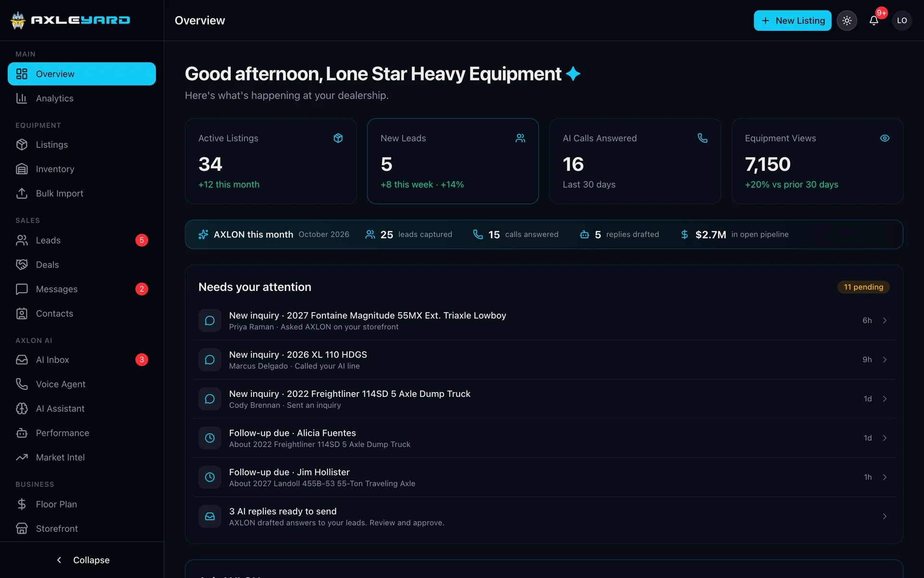Expand the 2026 XL 110 HDGS inquiry chevron
The height and width of the screenshot is (578, 924).
point(885,360)
